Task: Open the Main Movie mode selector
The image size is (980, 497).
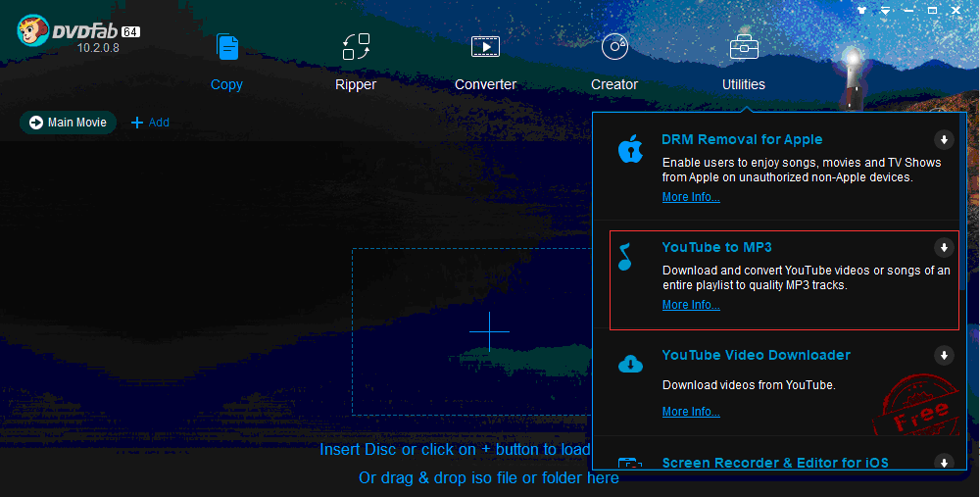Action: click(69, 123)
